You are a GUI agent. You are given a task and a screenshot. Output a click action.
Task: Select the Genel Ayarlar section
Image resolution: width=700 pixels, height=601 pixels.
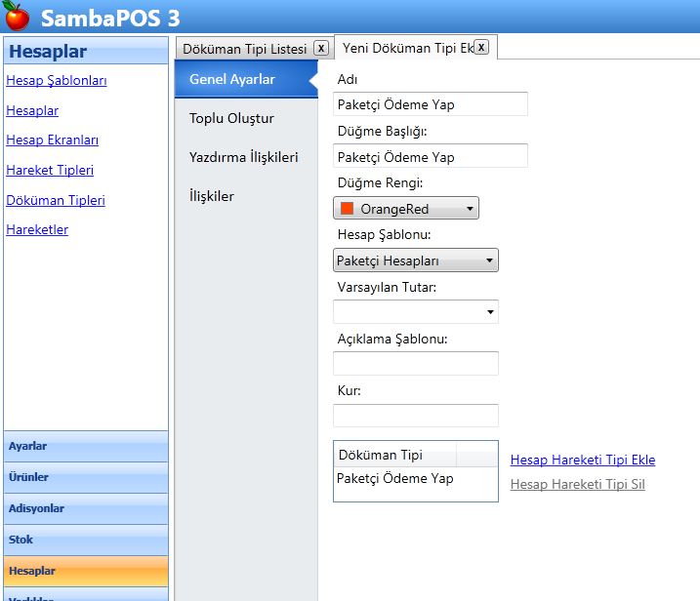[232, 79]
